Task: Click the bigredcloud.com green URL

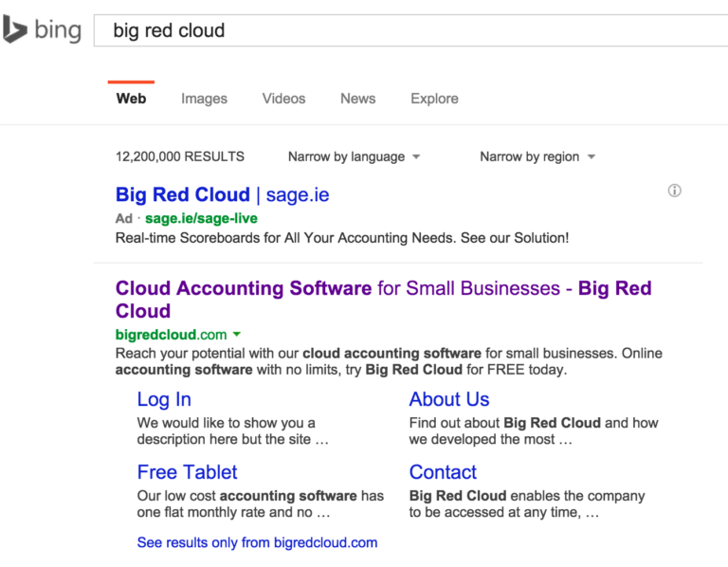Action: tap(171, 335)
